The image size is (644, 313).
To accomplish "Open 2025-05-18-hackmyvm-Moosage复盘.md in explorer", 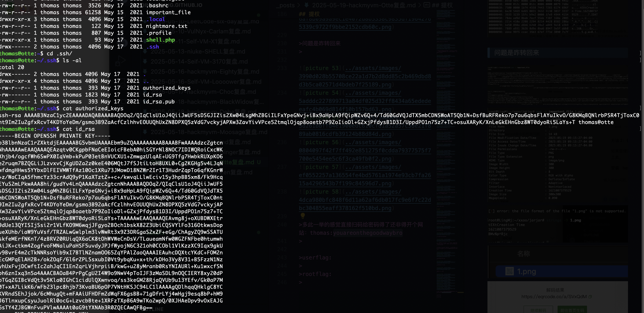I will [x=209, y=132].
